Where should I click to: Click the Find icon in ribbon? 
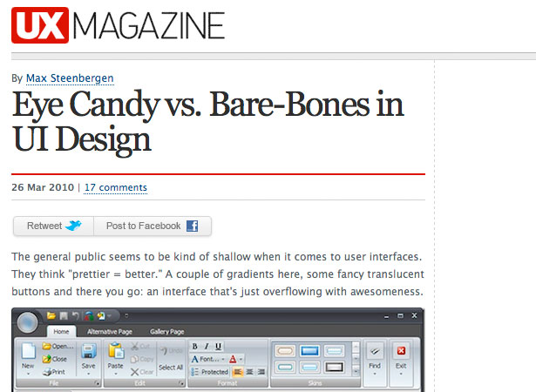pos(375,351)
